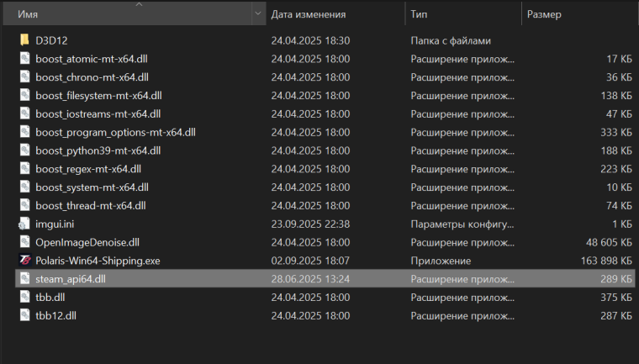Click the imgui.ini config file icon
The image size is (639, 364).
tap(24, 224)
